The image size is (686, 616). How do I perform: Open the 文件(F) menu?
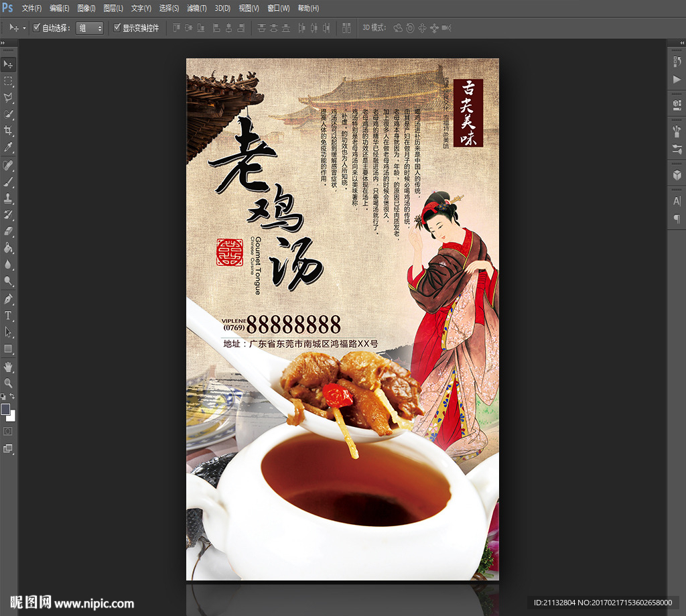pos(31,8)
